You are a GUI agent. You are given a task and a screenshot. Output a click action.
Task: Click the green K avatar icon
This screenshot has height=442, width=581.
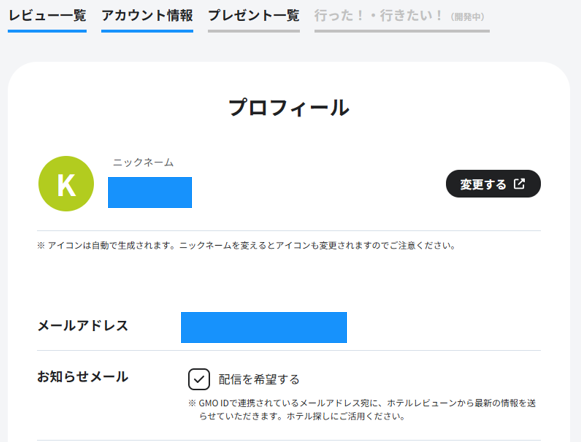tap(66, 184)
